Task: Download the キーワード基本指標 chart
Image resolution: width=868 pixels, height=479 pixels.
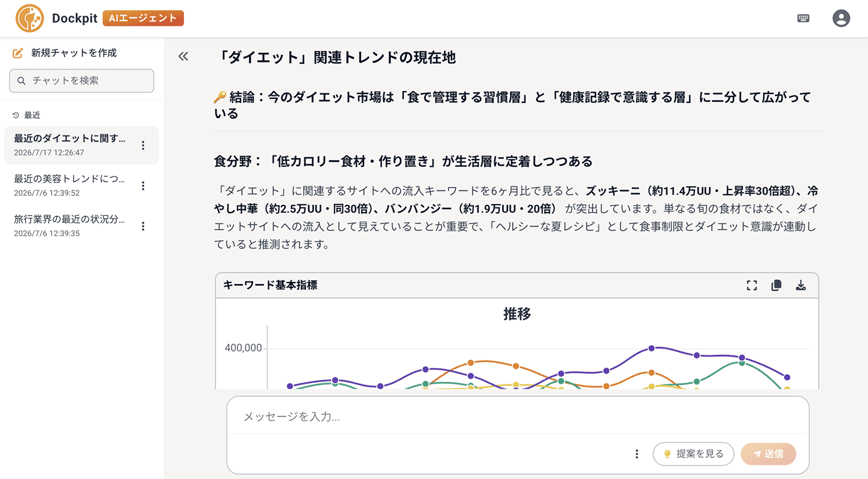Action: pos(800,286)
